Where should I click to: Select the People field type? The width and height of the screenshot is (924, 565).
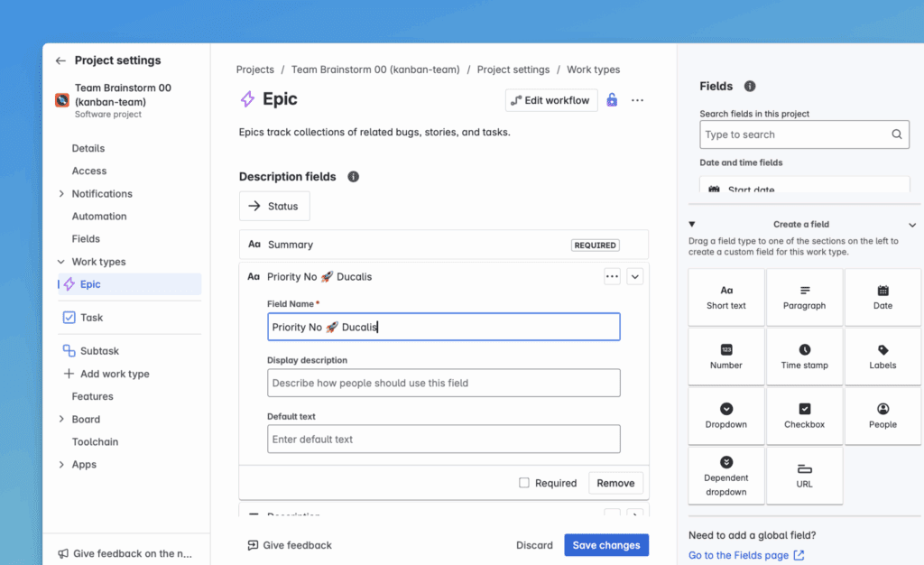[882, 416]
